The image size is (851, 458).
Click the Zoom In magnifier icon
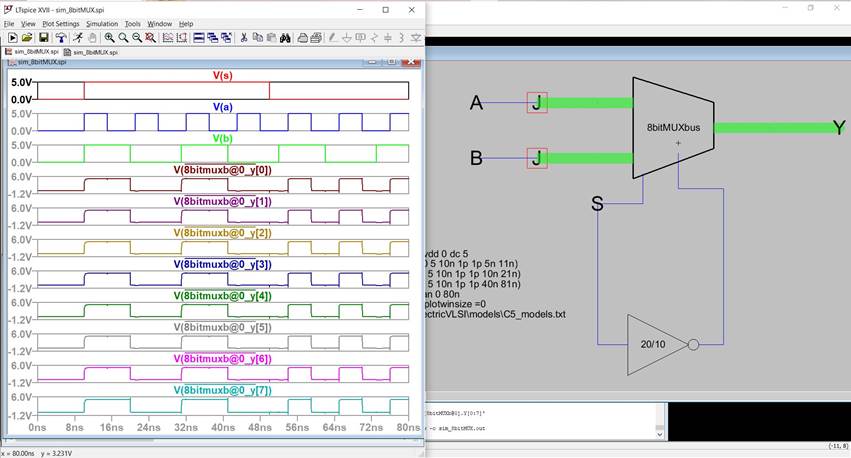[110, 37]
